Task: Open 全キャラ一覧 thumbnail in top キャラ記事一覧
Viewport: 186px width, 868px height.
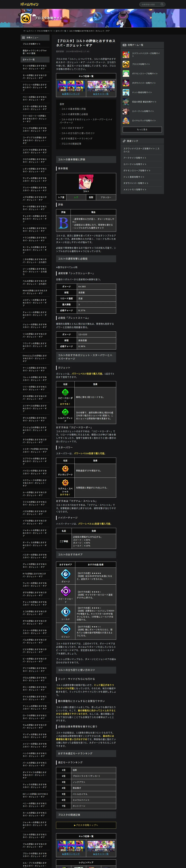Action: [x=101, y=86]
